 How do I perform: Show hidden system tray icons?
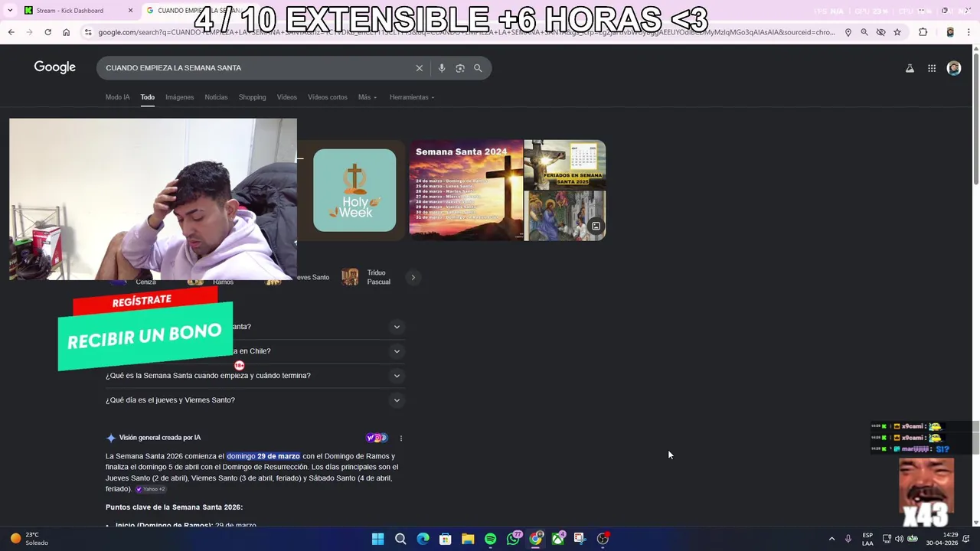click(x=831, y=539)
